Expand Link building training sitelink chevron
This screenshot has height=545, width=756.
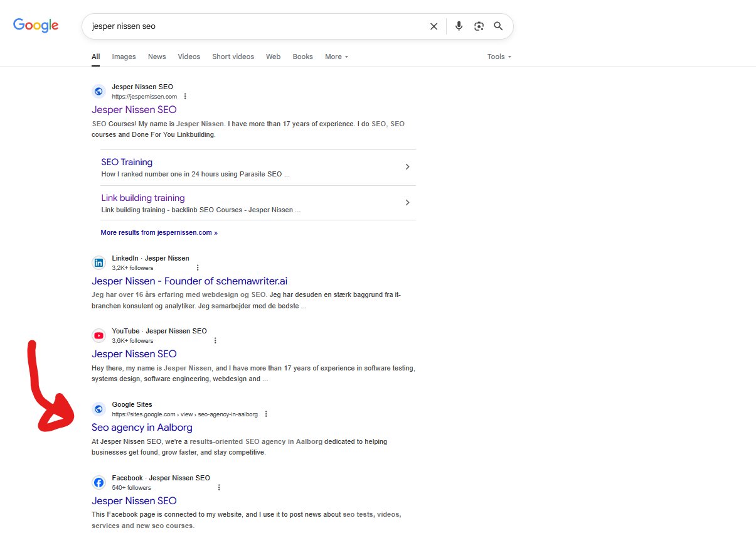click(407, 203)
